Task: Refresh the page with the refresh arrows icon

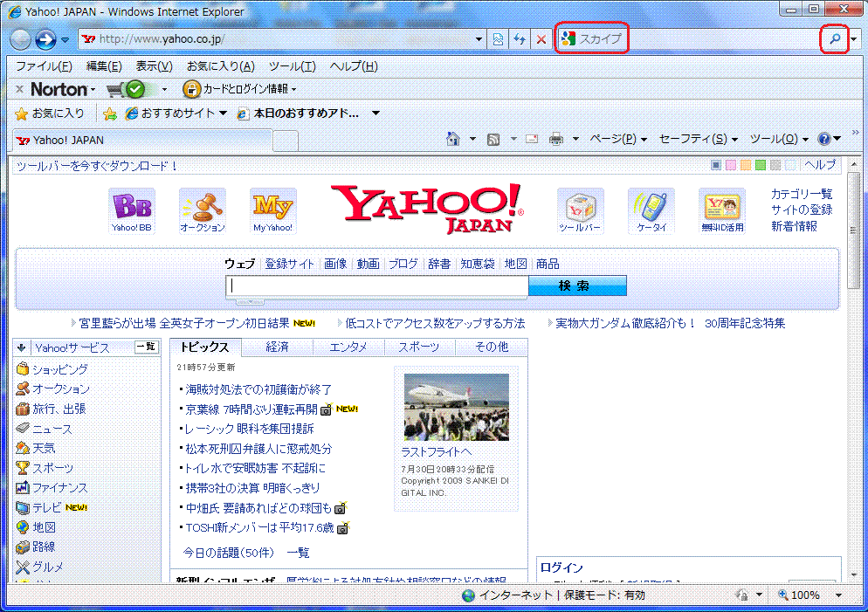Action: [x=520, y=39]
